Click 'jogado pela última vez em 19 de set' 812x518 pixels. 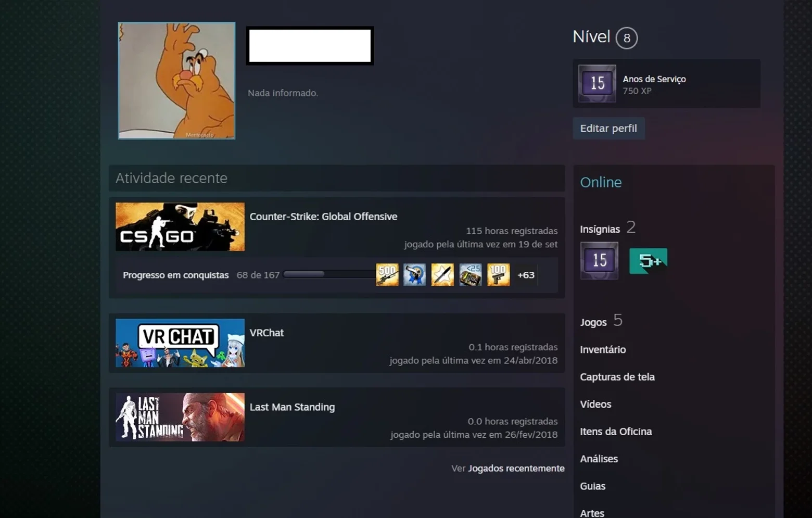pos(480,244)
